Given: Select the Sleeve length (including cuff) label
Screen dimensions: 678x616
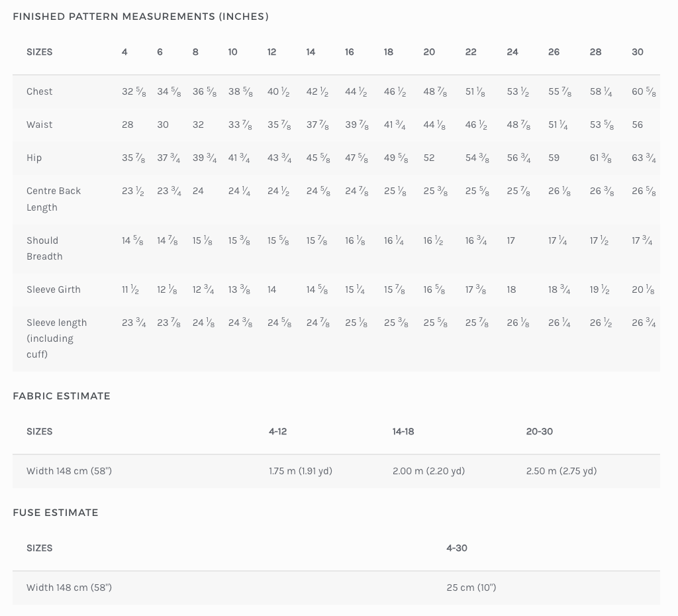Looking at the screenshot, I should [x=56, y=338].
